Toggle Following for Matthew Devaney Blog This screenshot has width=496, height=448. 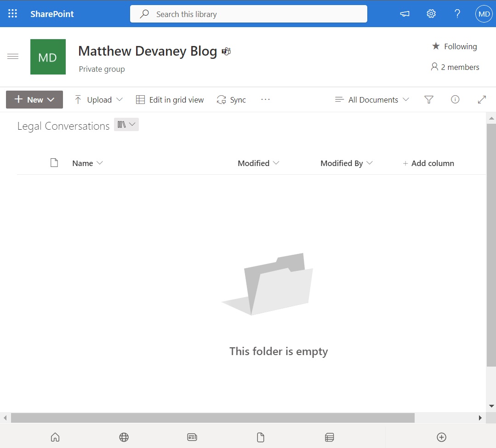tap(454, 46)
